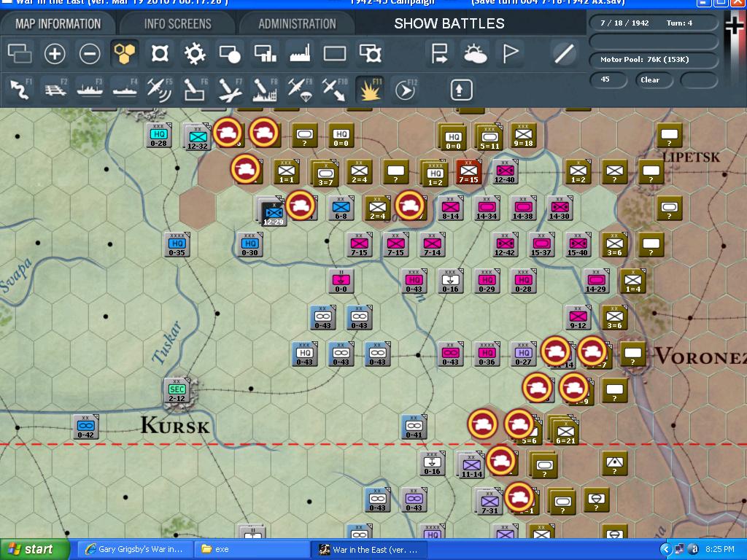Click the unknown Soviet unit at Voronezh
This screenshot has width=747, height=560.
(x=632, y=355)
